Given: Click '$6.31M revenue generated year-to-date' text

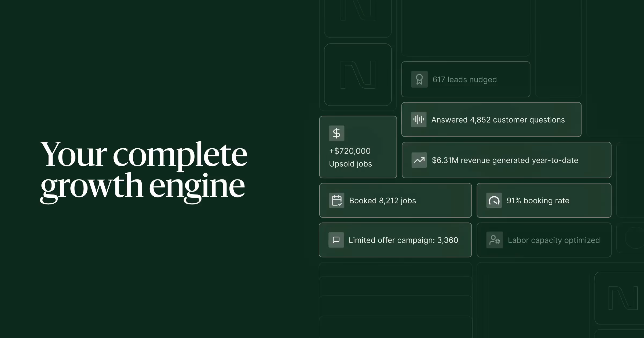Looking at the screenshot, I should pos(505,160).
